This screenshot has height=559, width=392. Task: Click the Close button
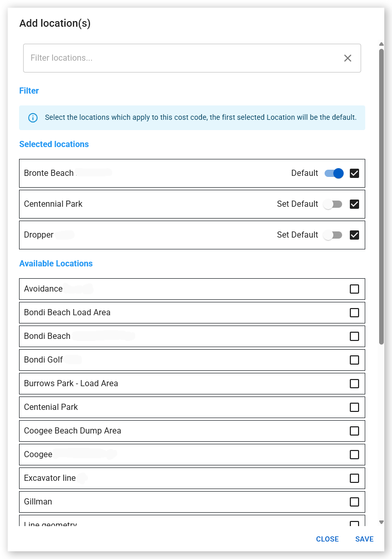pyautogui.click(x=327, y=539)
